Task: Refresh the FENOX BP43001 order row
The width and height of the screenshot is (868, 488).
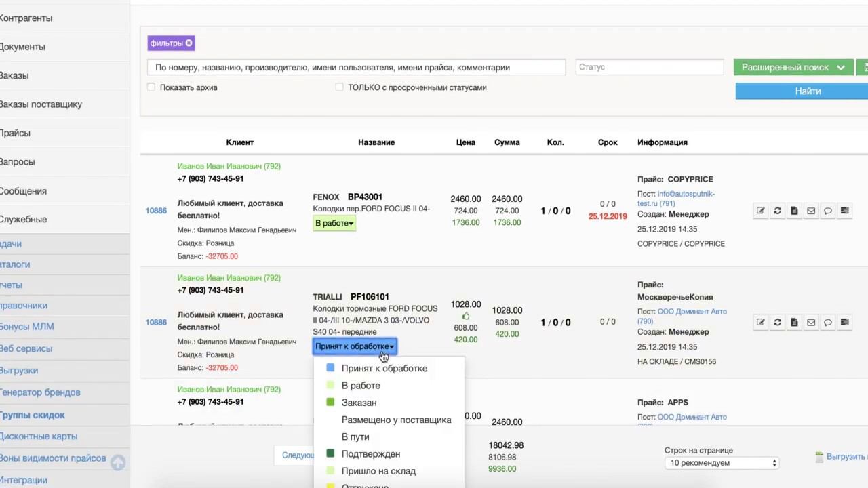Action: [778, 211]
